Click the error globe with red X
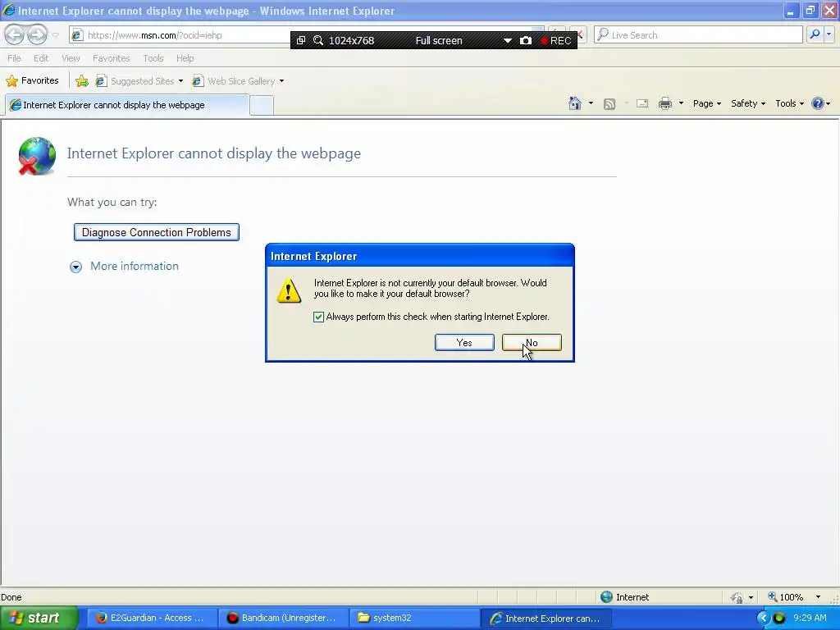The height and width of the screenshot is (630, 840). (x=36, y=156)
